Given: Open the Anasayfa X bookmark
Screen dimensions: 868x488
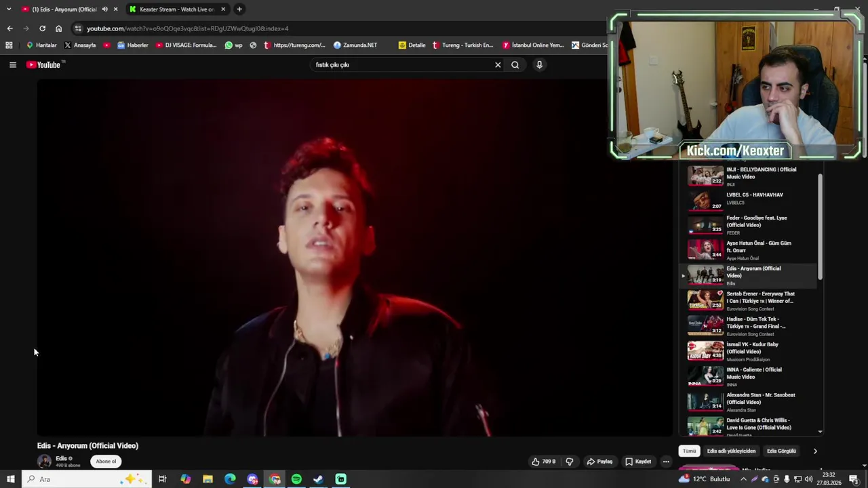Looking at the screenshot, I should tap(80, 45).
